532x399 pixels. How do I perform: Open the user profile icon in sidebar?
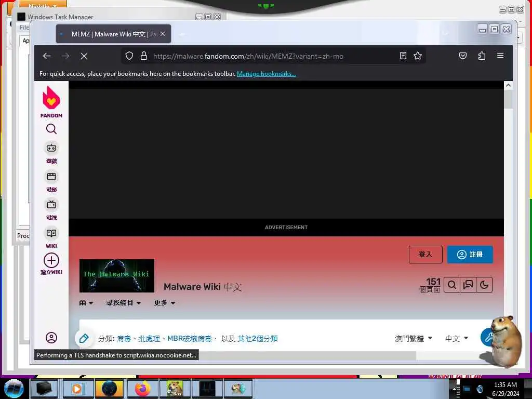click(x=51, y=338)
